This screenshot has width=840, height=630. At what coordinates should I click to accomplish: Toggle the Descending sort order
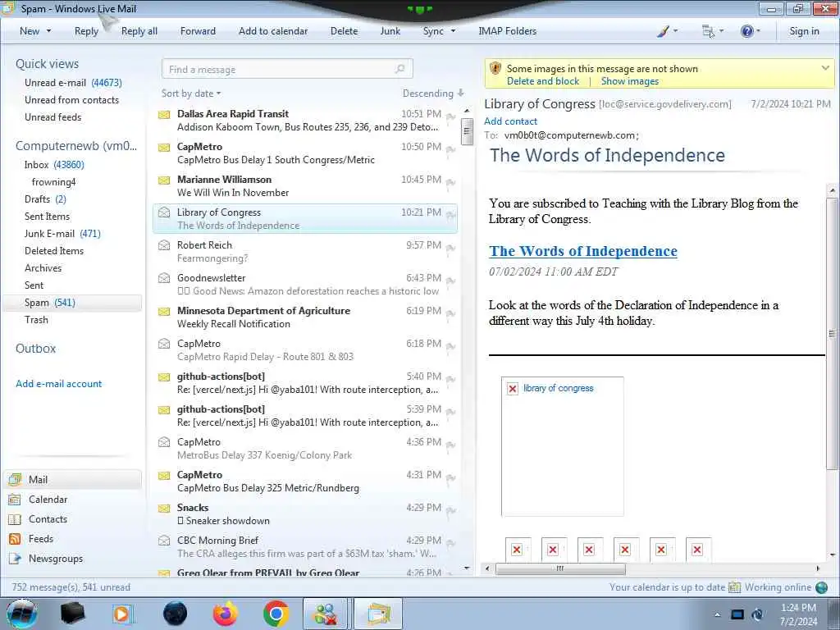click(x=433, y=94)
